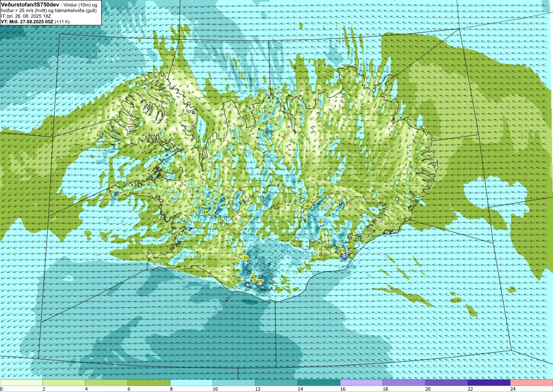
Task: Select the 4–6 green legend swatch
Action: point(106,383)
